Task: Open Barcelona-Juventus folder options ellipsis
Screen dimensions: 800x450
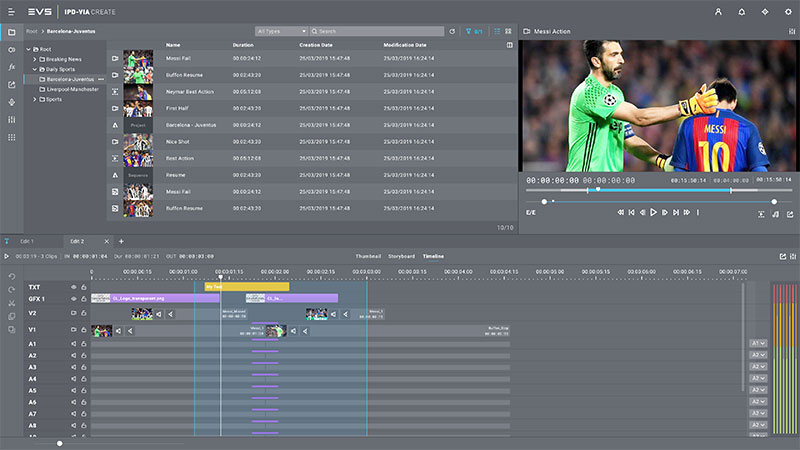Action: [101, 79]
